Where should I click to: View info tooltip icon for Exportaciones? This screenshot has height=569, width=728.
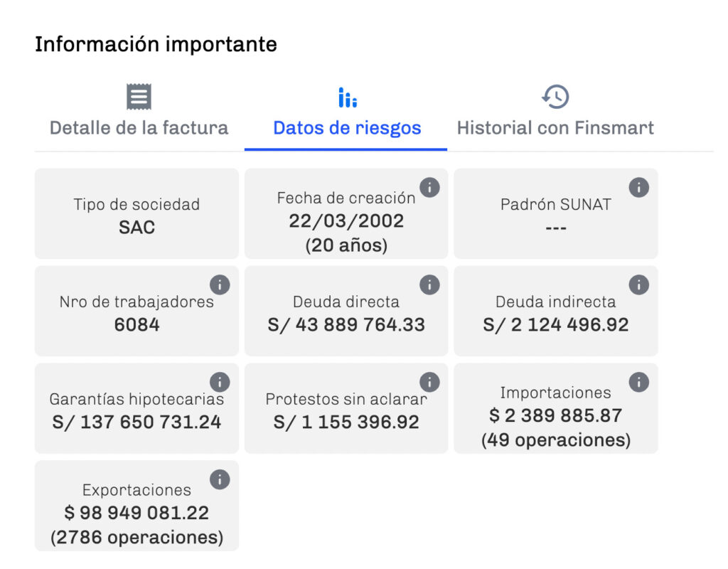tap(220, 479)
